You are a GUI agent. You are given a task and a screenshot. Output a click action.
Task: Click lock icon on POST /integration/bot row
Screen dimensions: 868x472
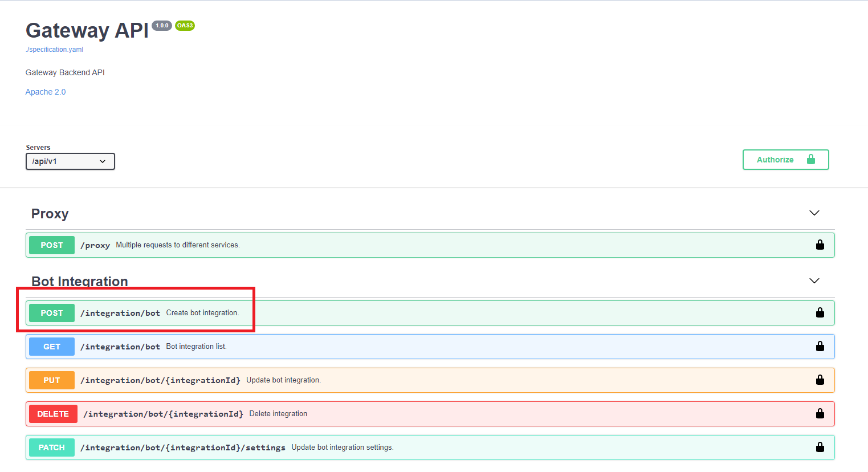click(x=820, y=313)
